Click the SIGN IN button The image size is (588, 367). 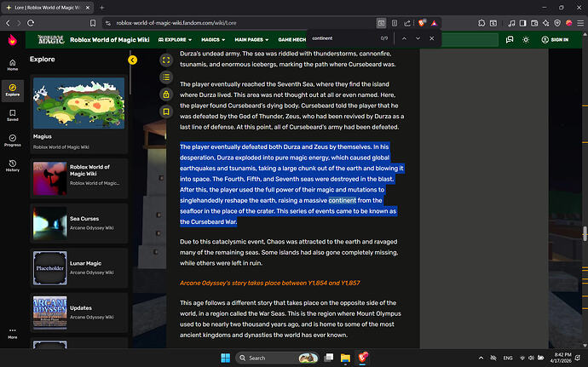click(555, 39)
